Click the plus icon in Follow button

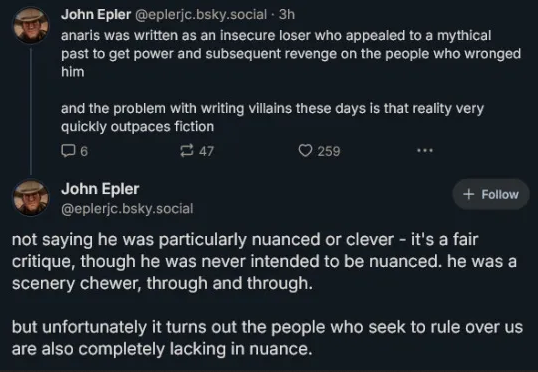[x=468, y=194]
